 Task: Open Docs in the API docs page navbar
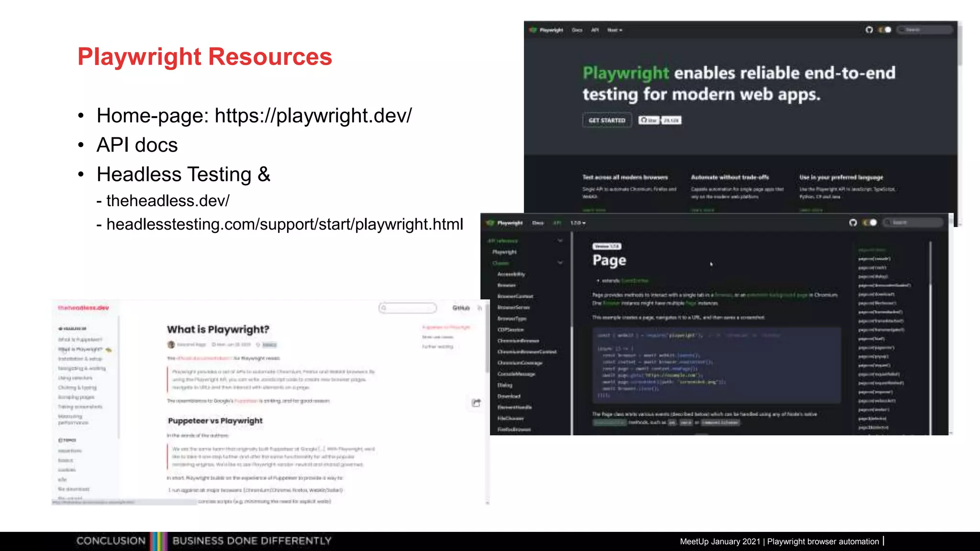click(538, 223)
